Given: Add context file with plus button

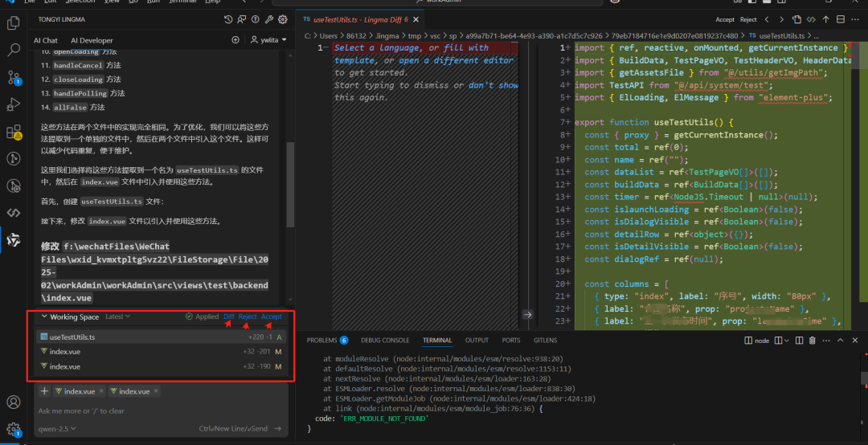Looking at the screenshot, I should point(44,390).
